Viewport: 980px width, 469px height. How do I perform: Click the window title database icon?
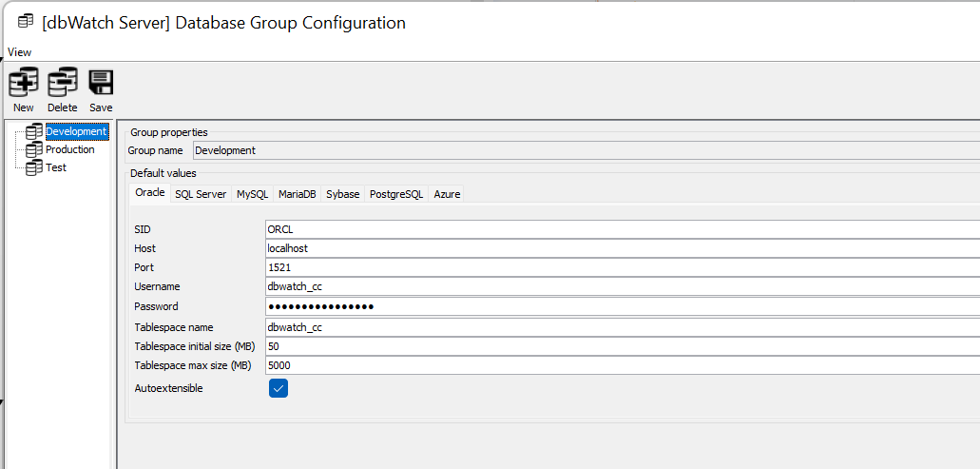[x=26, y=22]
